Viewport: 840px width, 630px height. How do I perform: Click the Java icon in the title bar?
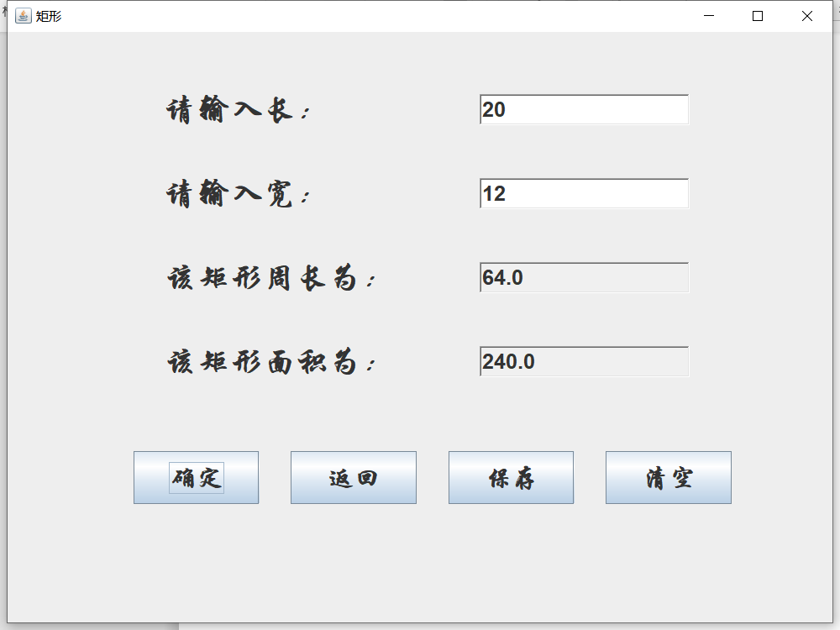(23, 16)
